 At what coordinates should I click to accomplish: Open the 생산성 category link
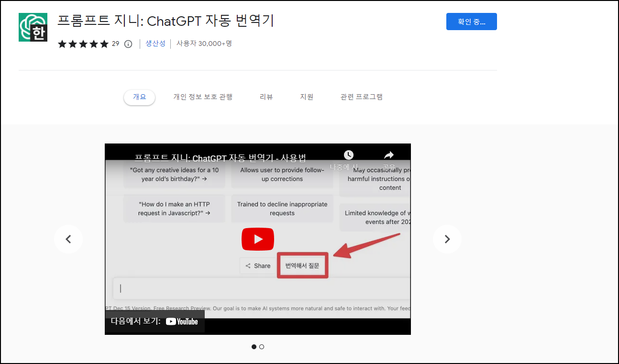155,44
